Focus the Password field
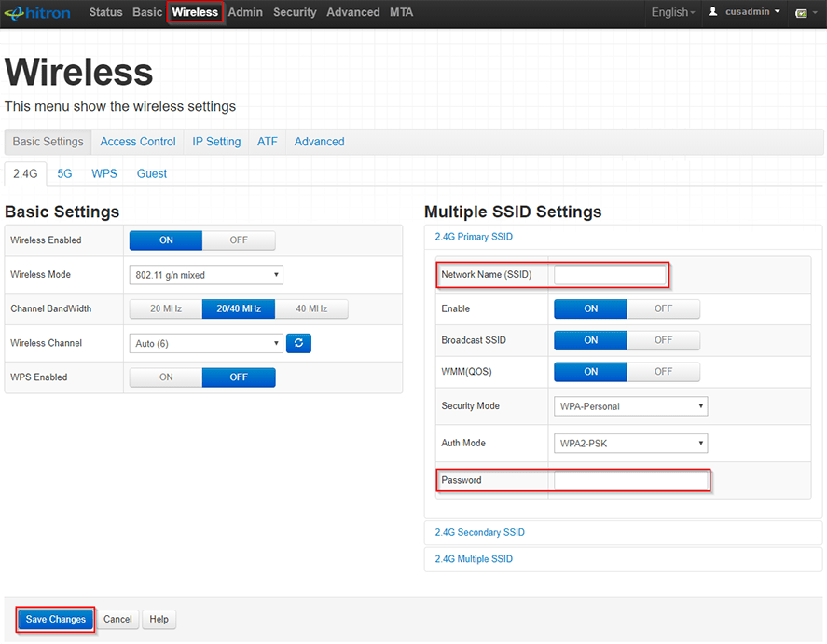This screenshot has height=644, width=827. click(x=631, y=480)
